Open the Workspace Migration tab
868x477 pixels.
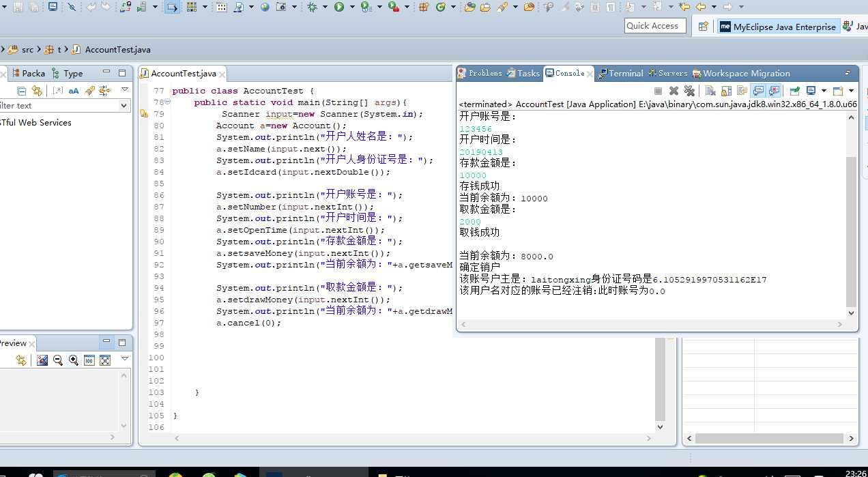click(x=741, y=73)
